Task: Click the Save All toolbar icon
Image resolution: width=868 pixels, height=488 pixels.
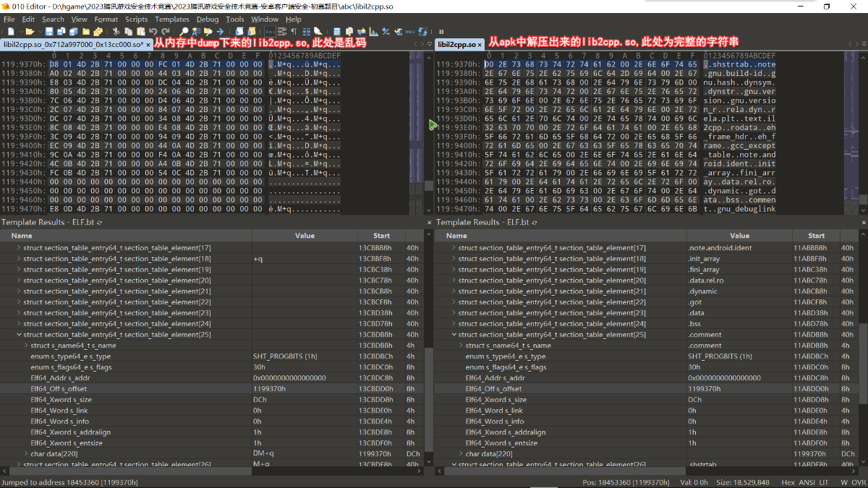Action: point(74,32)
